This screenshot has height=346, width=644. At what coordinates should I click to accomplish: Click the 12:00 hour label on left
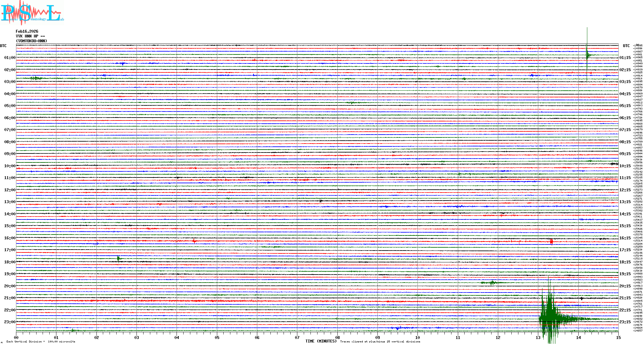10,190
